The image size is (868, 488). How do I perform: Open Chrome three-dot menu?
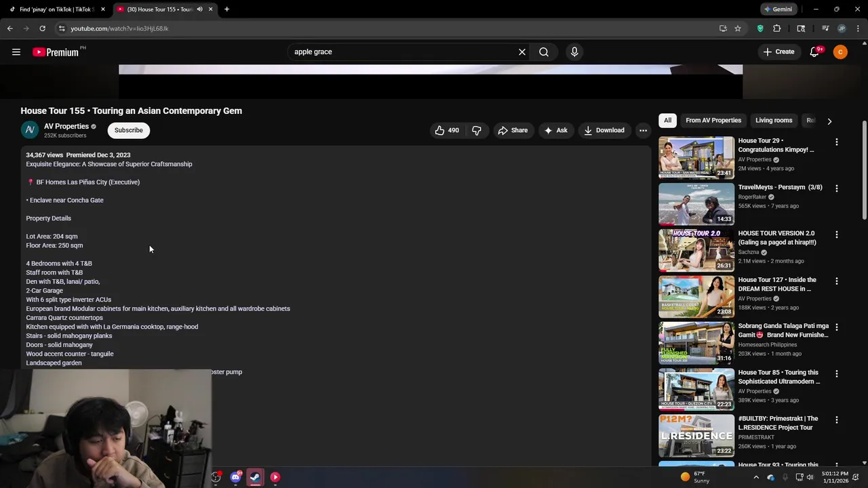tap(858, 28)
